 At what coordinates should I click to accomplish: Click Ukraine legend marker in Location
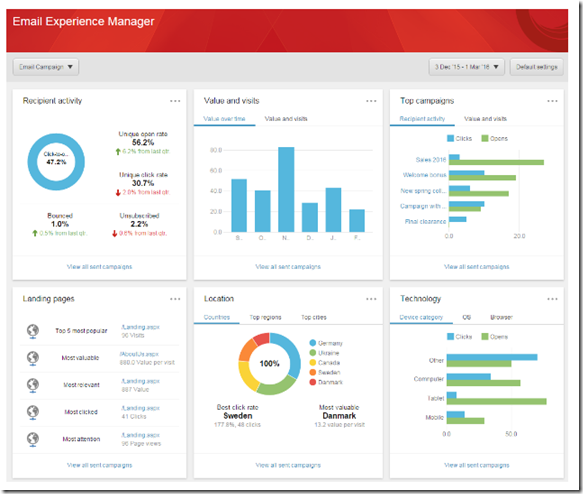tap(313, 353)
